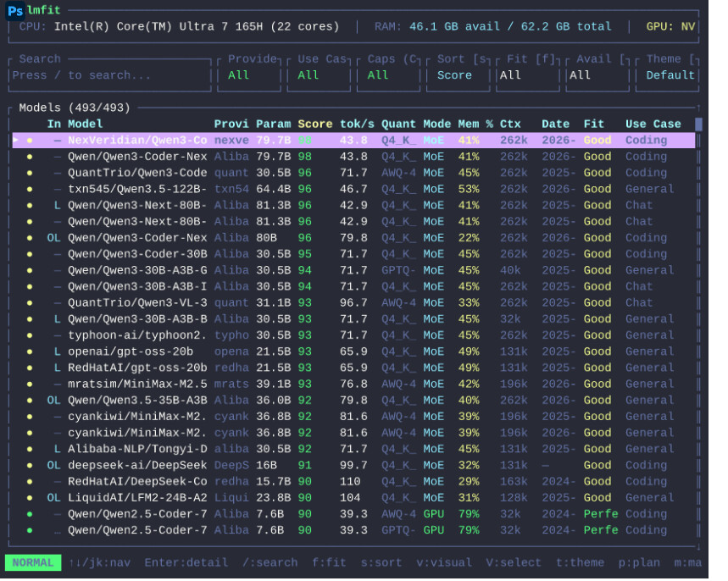Click the yellow dot beside openai/gpt-oss-20b
The image size is (728, 581).
[x=30, y=351]
